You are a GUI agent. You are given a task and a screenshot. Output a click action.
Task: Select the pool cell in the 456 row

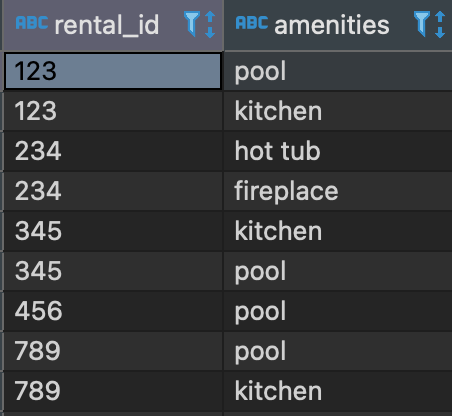[x=338, y=311]
